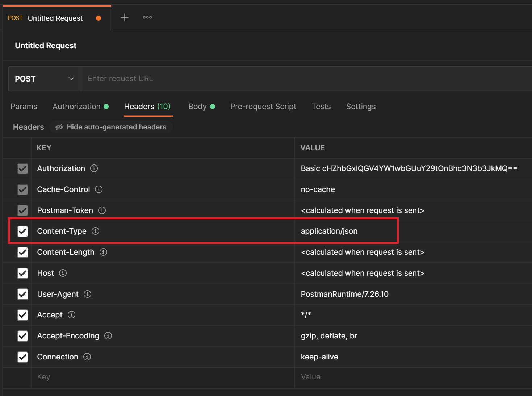Open a new request tab with plus icon

tap(124, 18)
